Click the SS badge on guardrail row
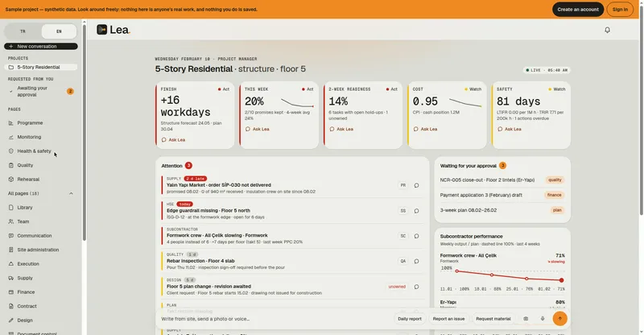The width and height of the screenshot is (644, 335). pos(403,211)
